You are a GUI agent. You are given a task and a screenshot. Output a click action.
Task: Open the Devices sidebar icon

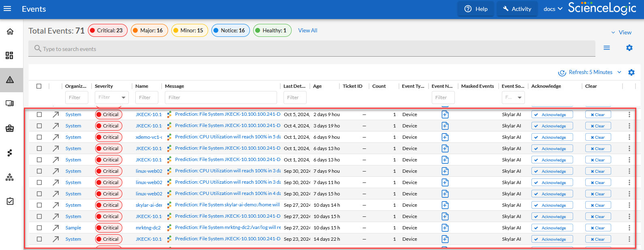click(x=10, y=104)
